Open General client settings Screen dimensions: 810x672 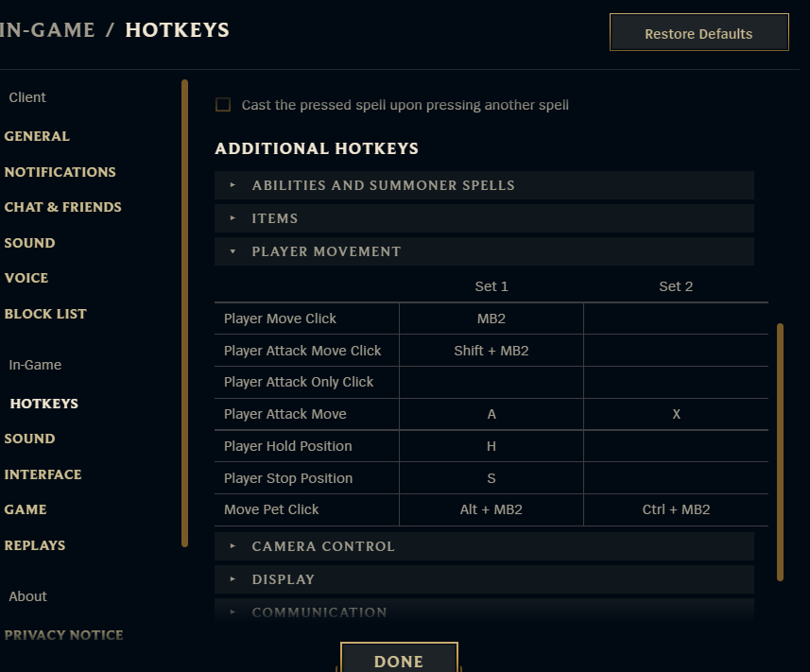[37, 136]
